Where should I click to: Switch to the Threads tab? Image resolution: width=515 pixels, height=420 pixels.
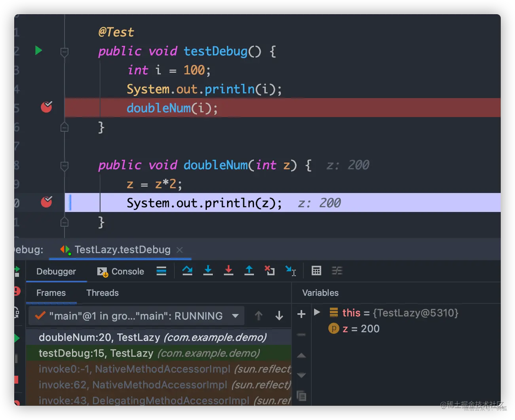click(102, 293)
